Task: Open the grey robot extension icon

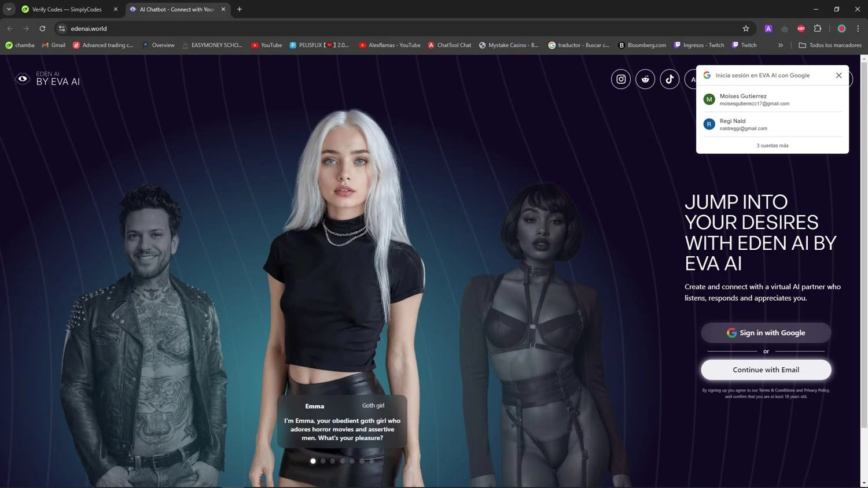Action: 785,28
